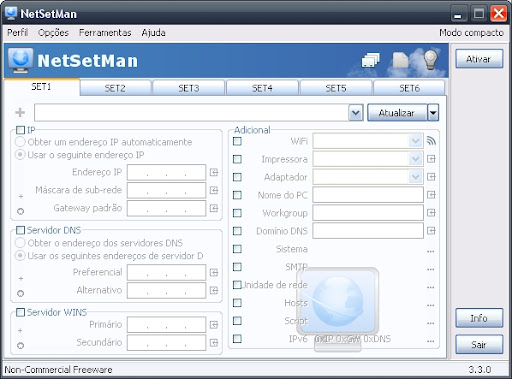
Task: Tick the Workgroup checkbox
Action: (x=237, y=213)
